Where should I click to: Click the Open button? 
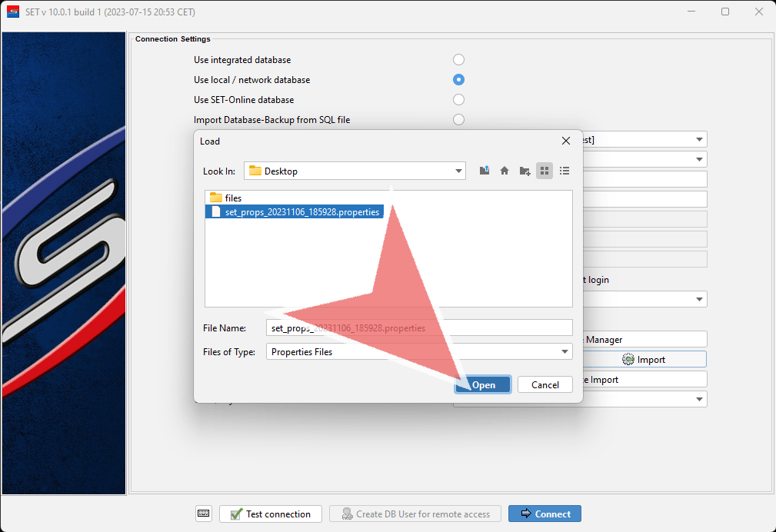click(x=483, y=384)
